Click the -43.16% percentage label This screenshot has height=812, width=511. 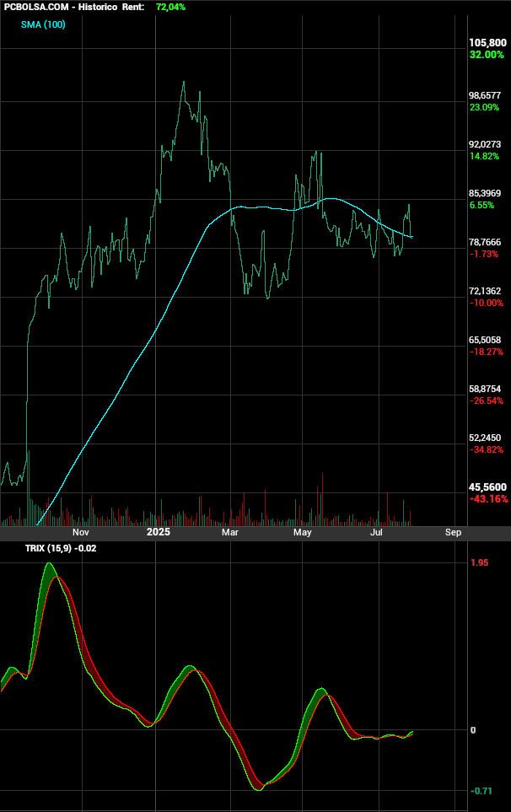click(x=488, y=499)
